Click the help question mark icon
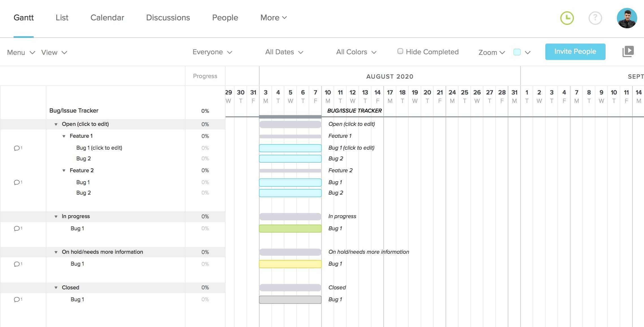This screenshot has width=644, height=327. click(595, 18)
